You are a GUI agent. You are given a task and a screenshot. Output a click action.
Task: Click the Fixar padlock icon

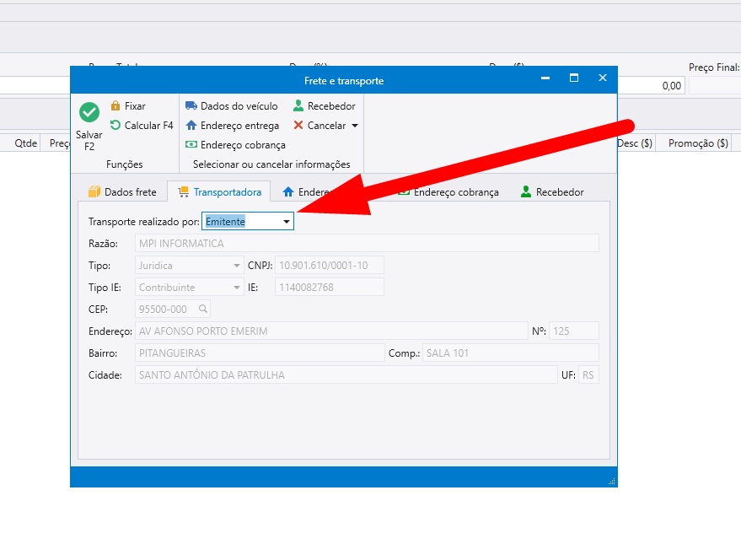(115, 106)
